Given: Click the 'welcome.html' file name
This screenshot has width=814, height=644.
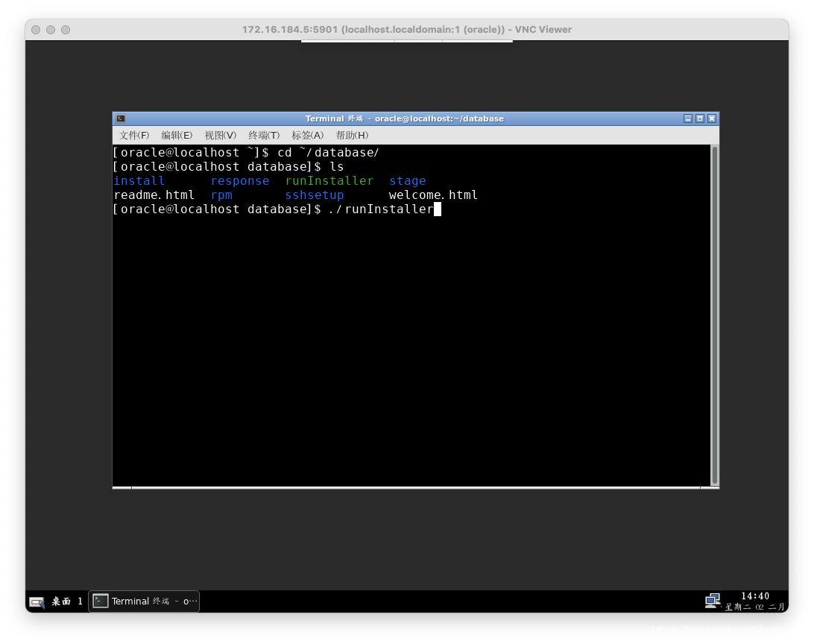Looking at the screenshot, I should pyautogui.click(x=433, y=195).
